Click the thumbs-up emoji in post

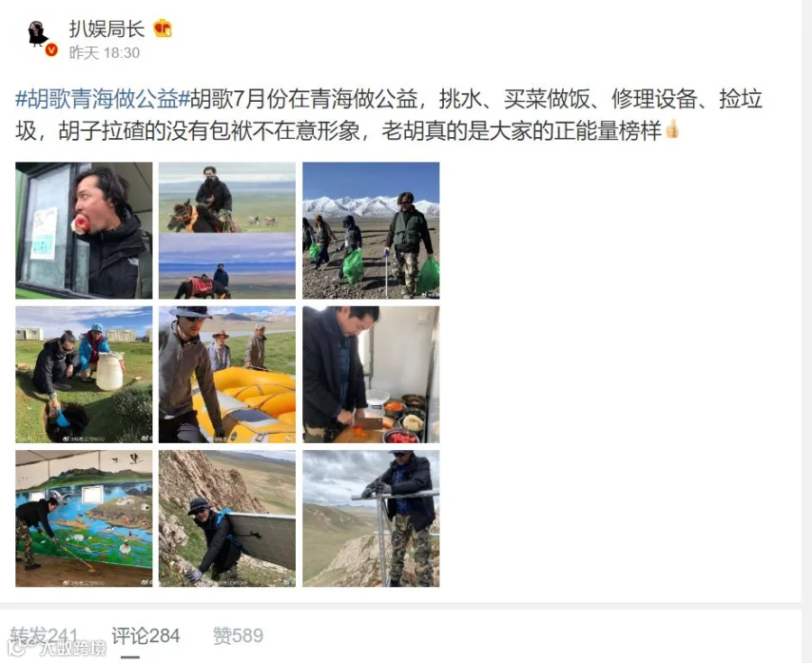point(672,130)
